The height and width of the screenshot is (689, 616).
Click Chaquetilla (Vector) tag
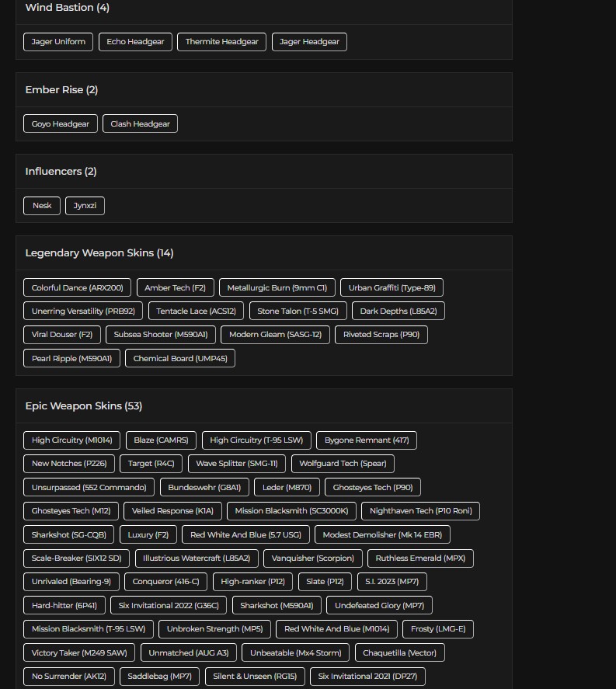[x=400, y=653]
